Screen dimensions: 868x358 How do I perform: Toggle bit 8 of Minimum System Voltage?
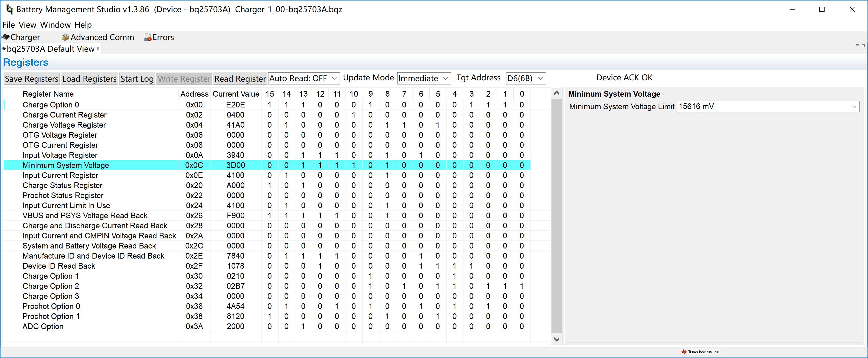click(387, 165)
